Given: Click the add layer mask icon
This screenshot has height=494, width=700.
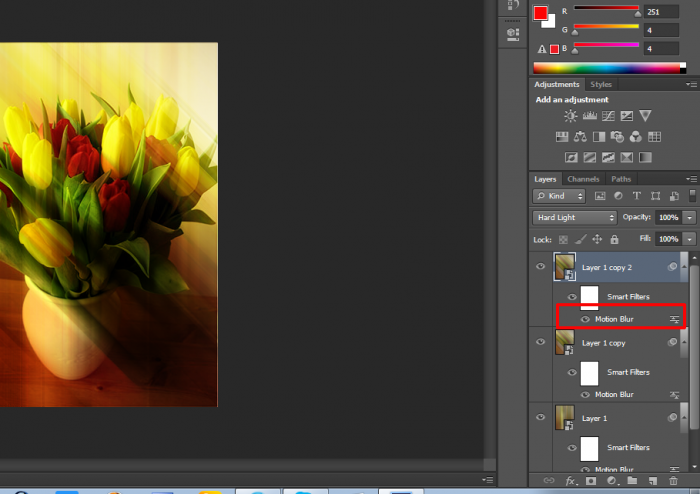Looking at the screenshot, I should pyautogui.click(x=592, y=481).
